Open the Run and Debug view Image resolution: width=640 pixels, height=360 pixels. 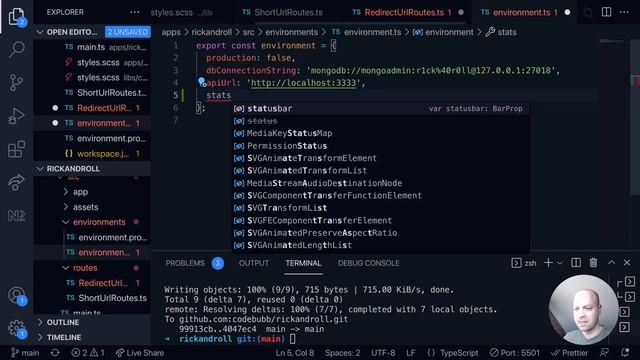click(16, 116)
